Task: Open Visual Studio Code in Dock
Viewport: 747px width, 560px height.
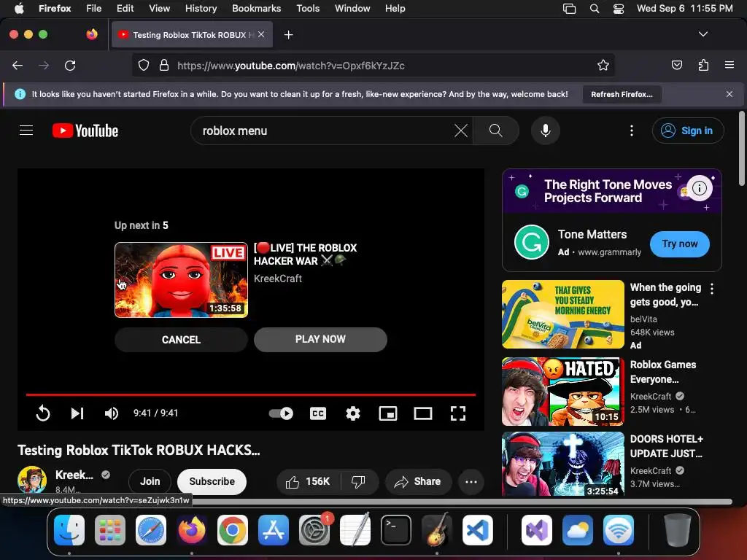Action: [x=478, y=530]
